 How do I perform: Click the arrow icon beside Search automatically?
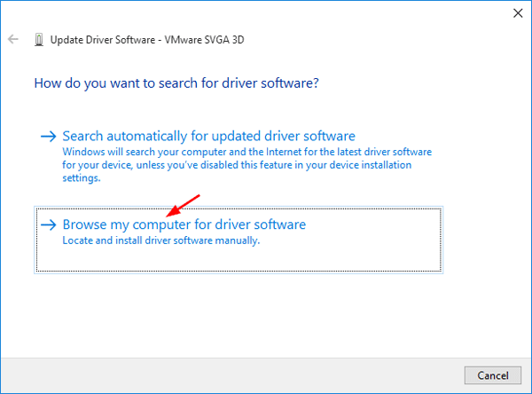coord(49,137)
